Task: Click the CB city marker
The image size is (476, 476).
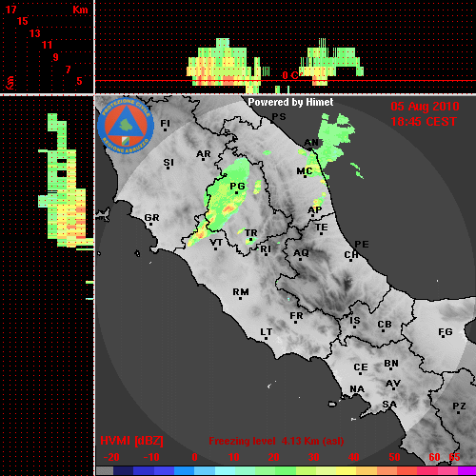Action: [384, 331]
